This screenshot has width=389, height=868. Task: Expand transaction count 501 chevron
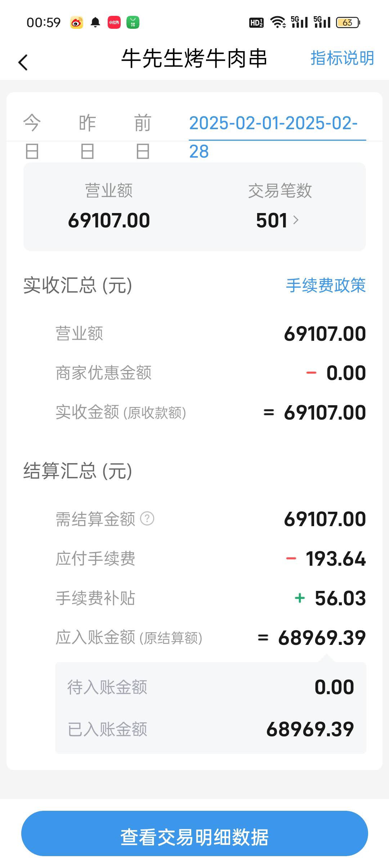pos(296,220)
